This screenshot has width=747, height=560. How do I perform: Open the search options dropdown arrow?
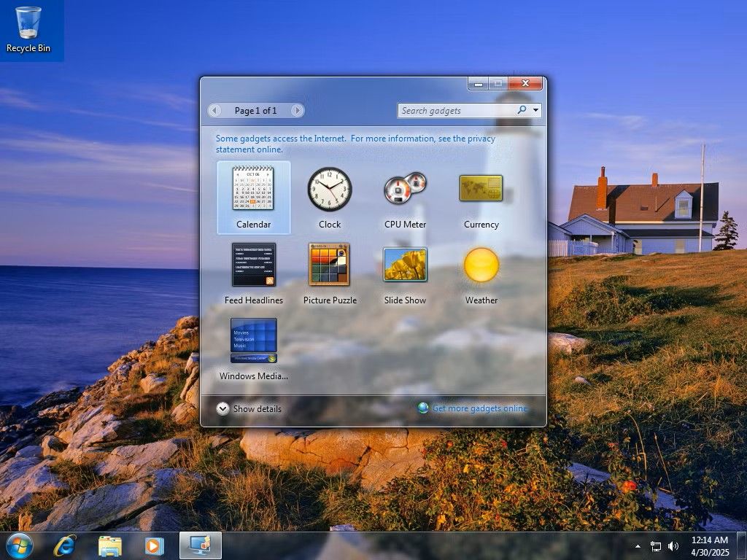535,110
